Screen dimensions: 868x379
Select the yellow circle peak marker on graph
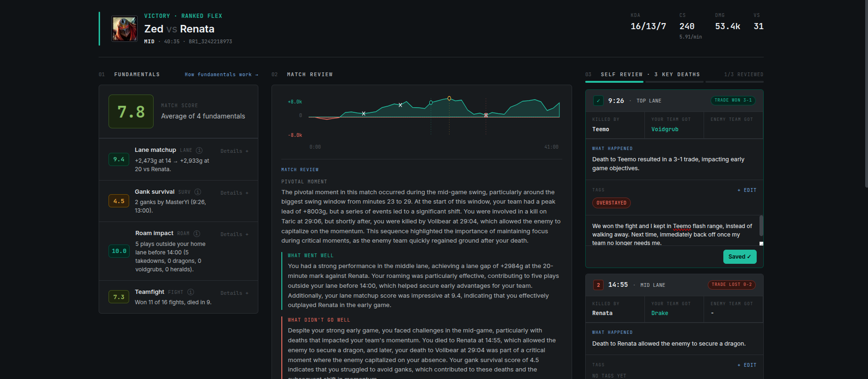(x=449, y=98)
